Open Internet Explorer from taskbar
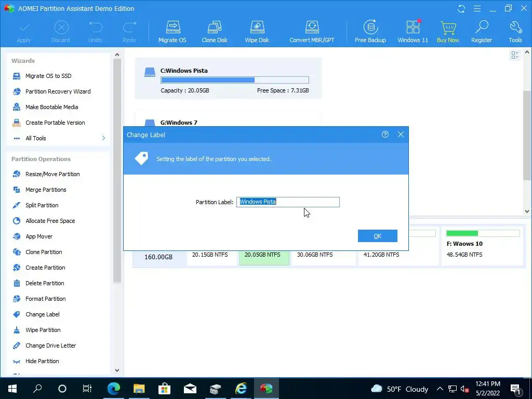532x399 pixels. click(241, 389)
